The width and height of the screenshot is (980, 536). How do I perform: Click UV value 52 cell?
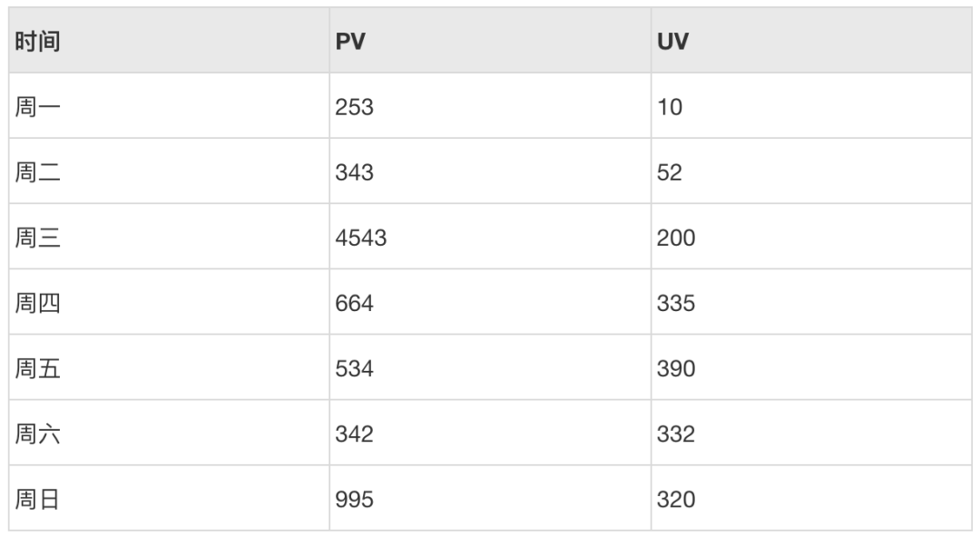[811, 171]
